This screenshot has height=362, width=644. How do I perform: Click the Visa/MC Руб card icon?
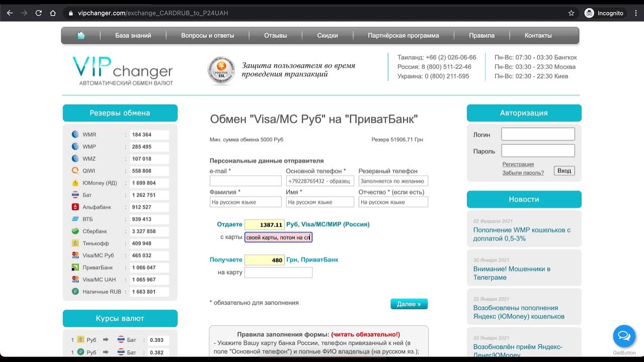75,255
